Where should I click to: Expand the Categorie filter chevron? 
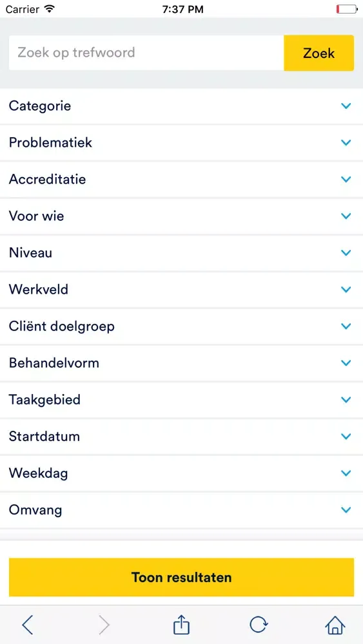click(346, 106)
